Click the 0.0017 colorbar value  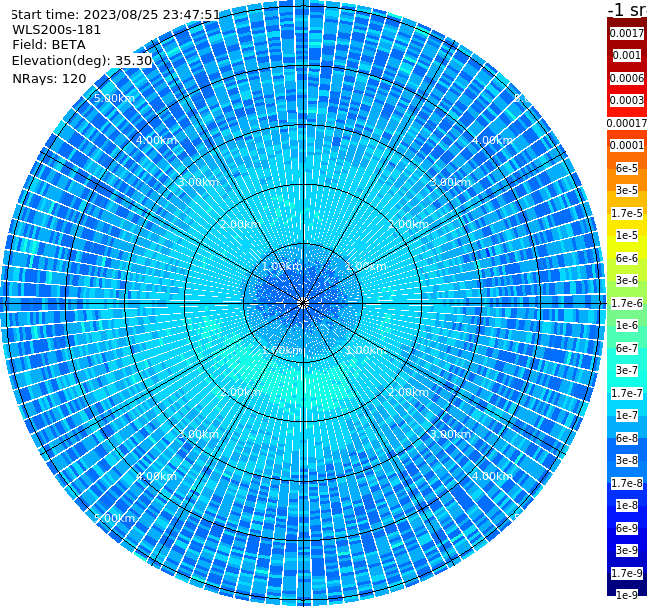click(x=627, y=33)
